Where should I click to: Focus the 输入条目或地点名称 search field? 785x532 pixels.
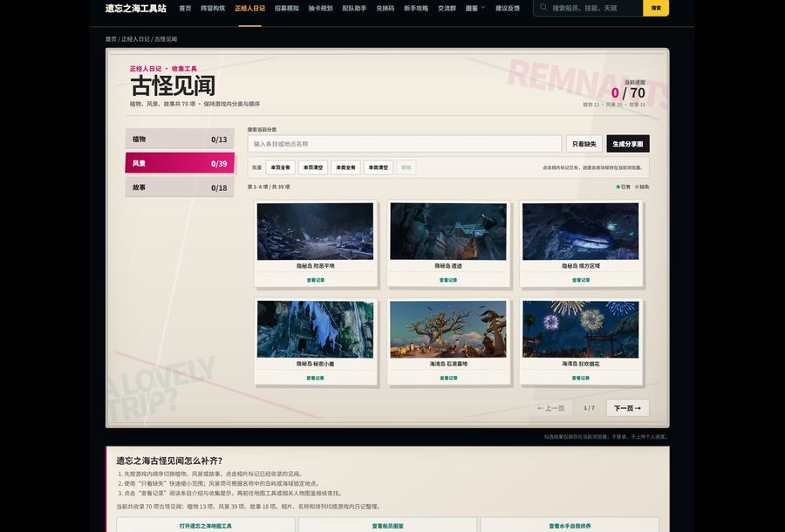pyautogui.click(x=405, y=144)
